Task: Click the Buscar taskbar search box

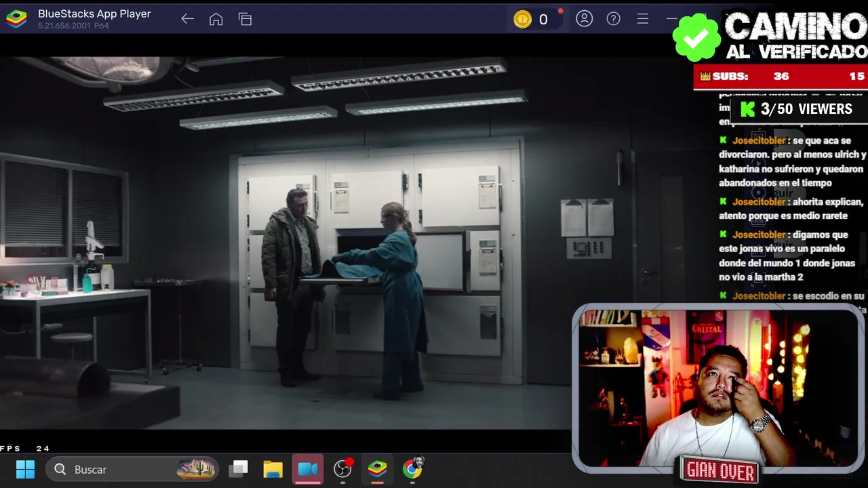Action: pyautogui.click(x=132, y=469)
